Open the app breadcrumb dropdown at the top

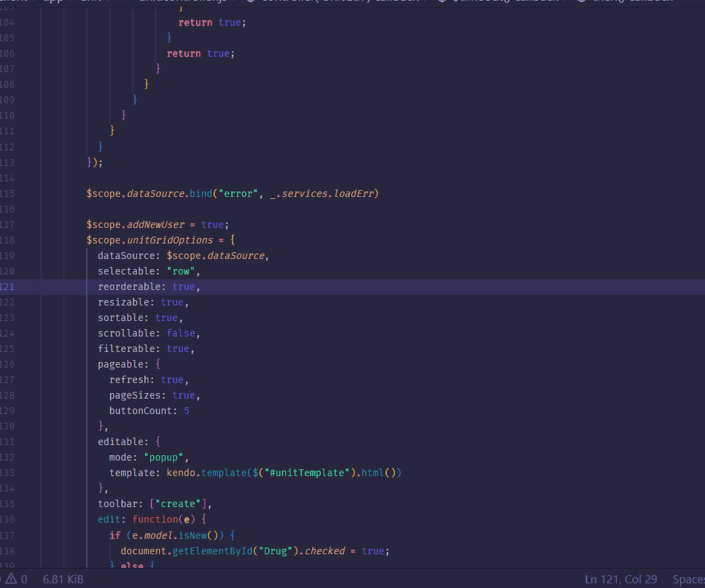point(53,1)
